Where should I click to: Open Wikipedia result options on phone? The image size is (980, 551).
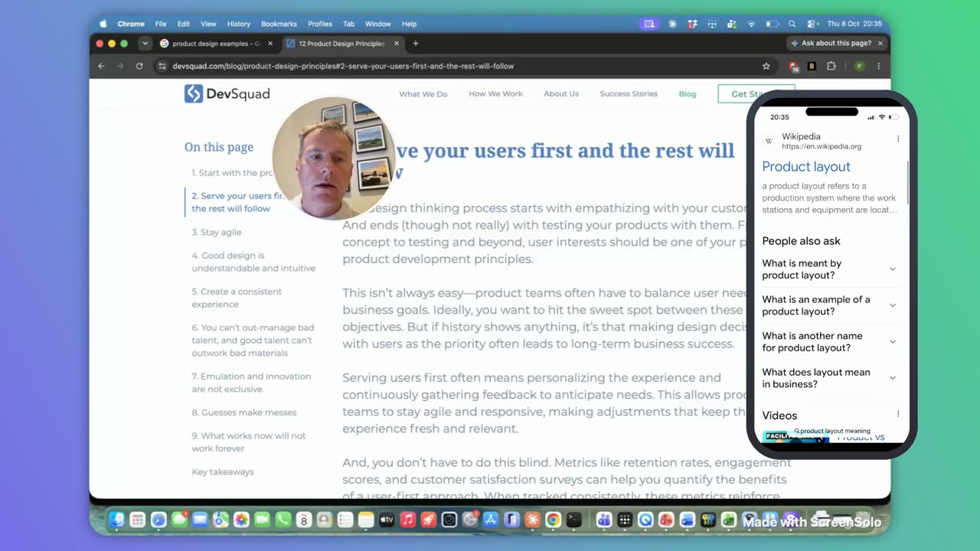pyautogui.click(x=898, y=139)
